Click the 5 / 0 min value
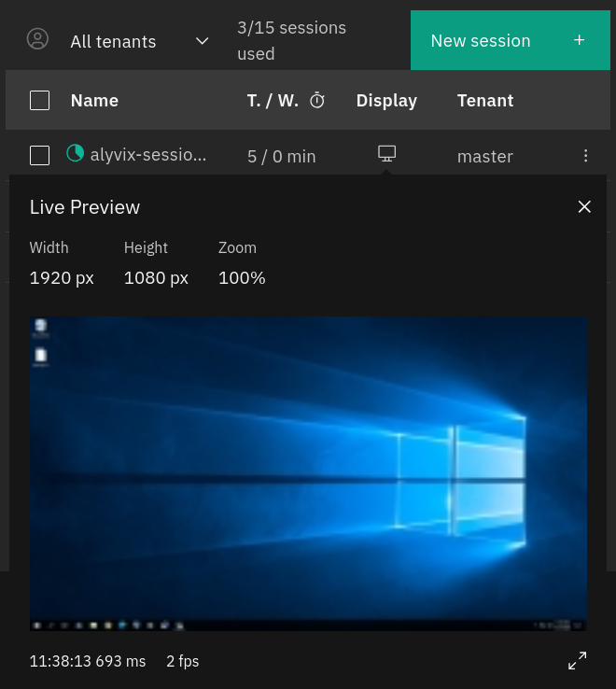Viewport: 616px width, 689px height. point(281,157)
